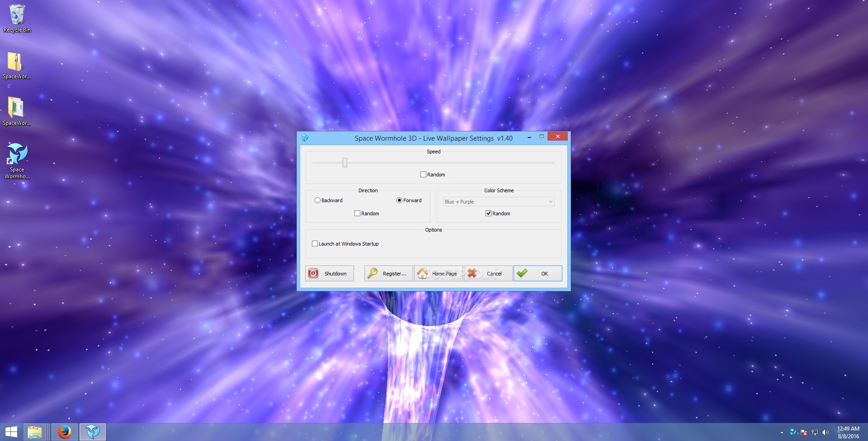Open the Recycle Bin desktop icon
868x441 pixels.
(x=17, y=19)
